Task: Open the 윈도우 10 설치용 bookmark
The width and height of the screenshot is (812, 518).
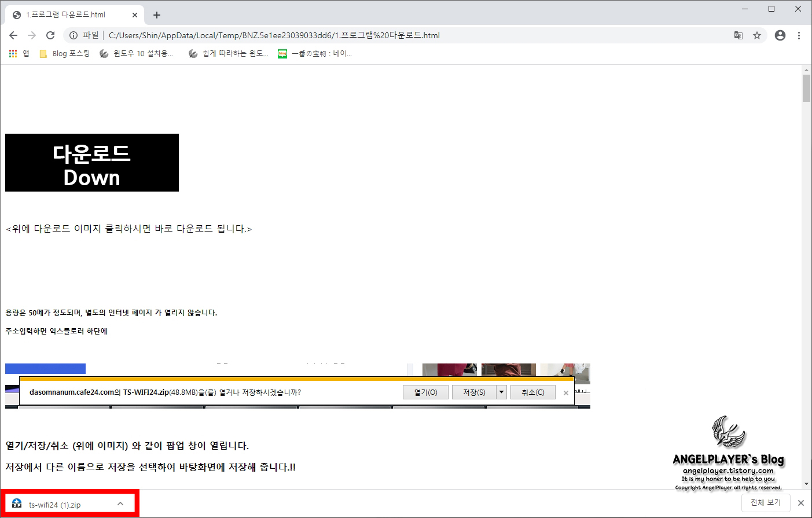Action: click(x=136, y=53)
